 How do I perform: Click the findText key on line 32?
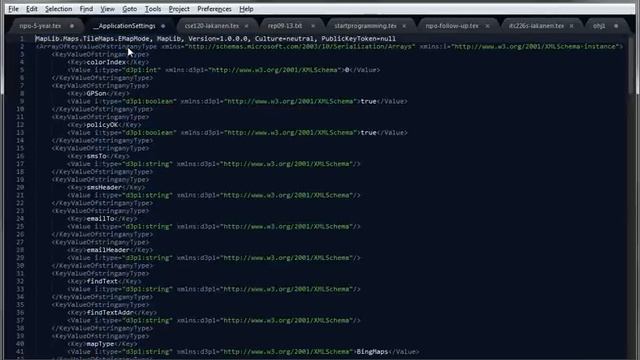(102, 281)
